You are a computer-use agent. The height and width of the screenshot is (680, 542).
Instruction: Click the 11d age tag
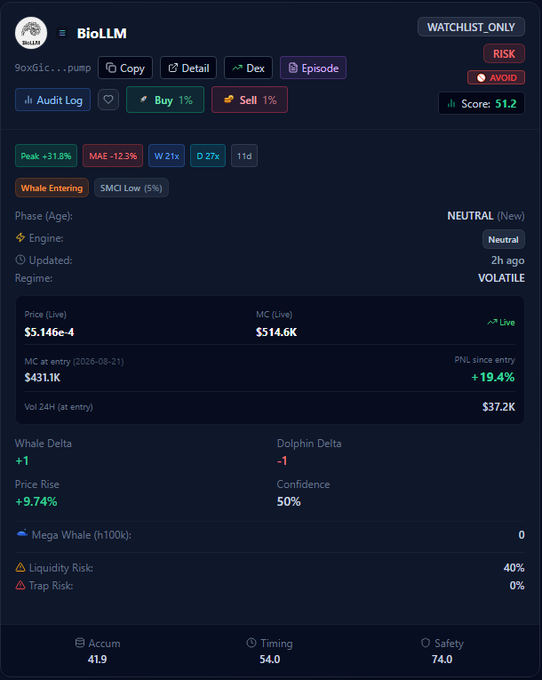pos(244,156)
